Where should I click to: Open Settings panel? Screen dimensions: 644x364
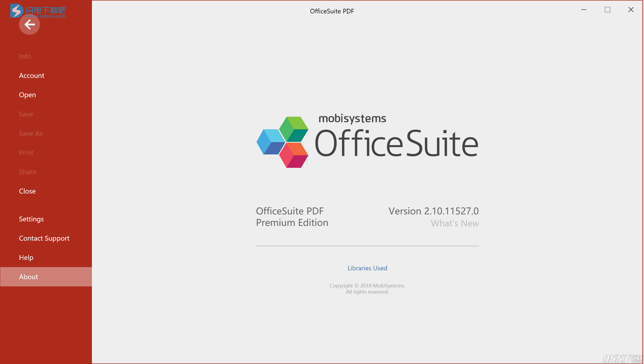[x=31, y=219]
